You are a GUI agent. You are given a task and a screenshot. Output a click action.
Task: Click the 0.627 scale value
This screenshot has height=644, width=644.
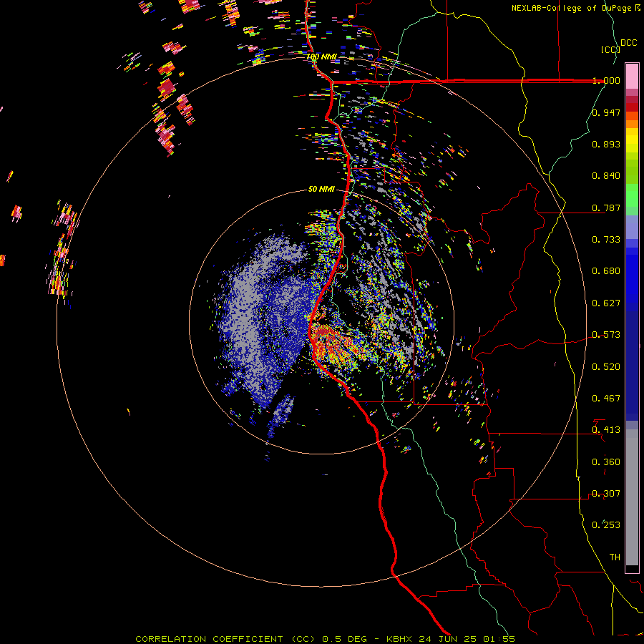coord(606,303)
